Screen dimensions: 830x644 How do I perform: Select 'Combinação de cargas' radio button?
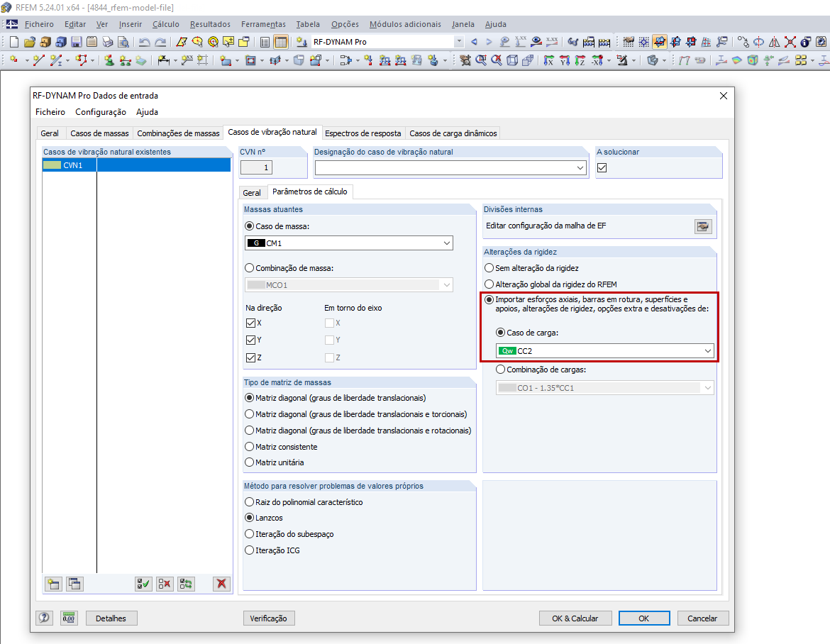coord(500,370)
